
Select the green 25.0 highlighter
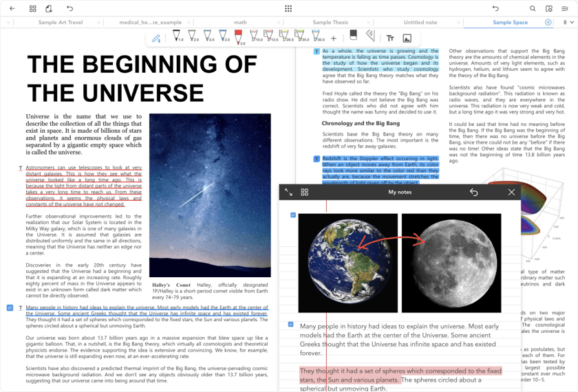coord(301,36)
